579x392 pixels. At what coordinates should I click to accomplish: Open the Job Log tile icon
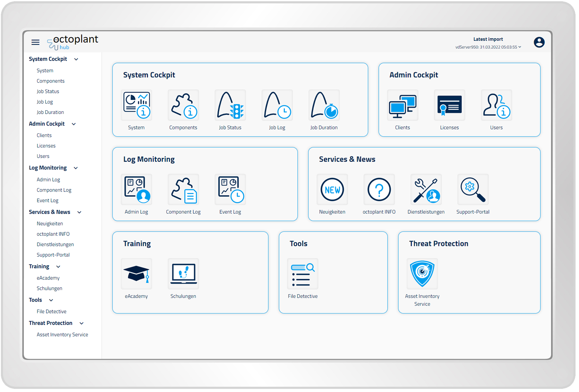tap(277, 105)
